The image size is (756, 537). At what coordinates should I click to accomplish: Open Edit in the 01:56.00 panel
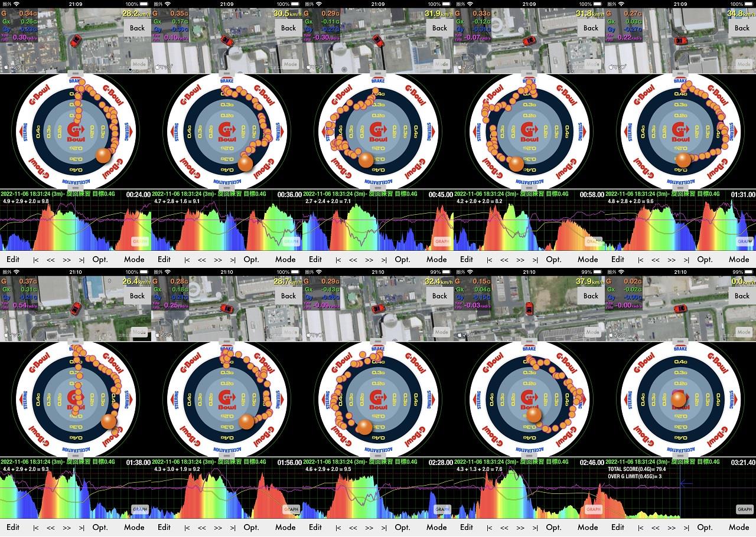pos(164,527)
